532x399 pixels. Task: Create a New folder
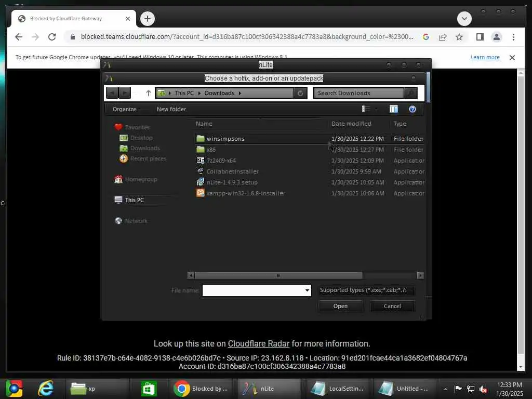(171, 109)
